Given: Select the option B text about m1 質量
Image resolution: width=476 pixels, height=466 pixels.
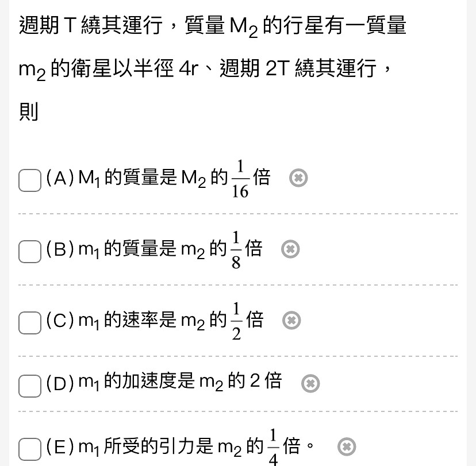Looking at the screenshot, I should pos(154,250).
